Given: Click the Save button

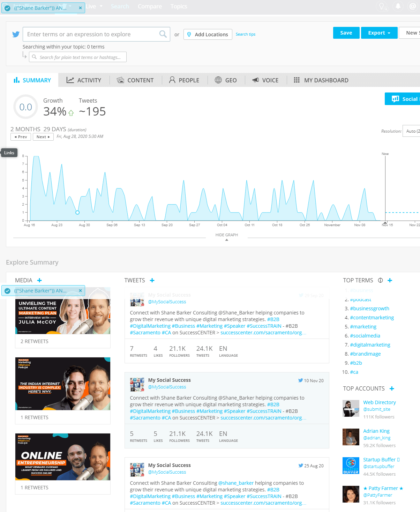Looking at the screenshot, I should click(346, 33).
